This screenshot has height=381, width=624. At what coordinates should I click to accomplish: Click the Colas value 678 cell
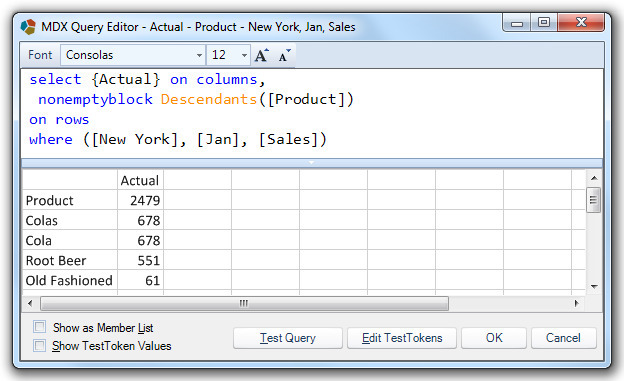tap(140, 221)
